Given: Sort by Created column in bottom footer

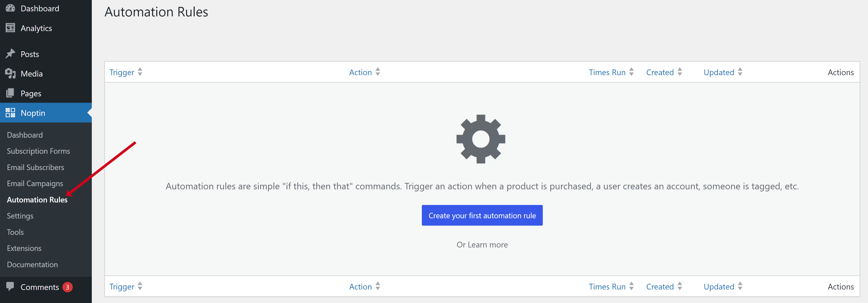Looking at the screenshot, I should tap(660, 286).
